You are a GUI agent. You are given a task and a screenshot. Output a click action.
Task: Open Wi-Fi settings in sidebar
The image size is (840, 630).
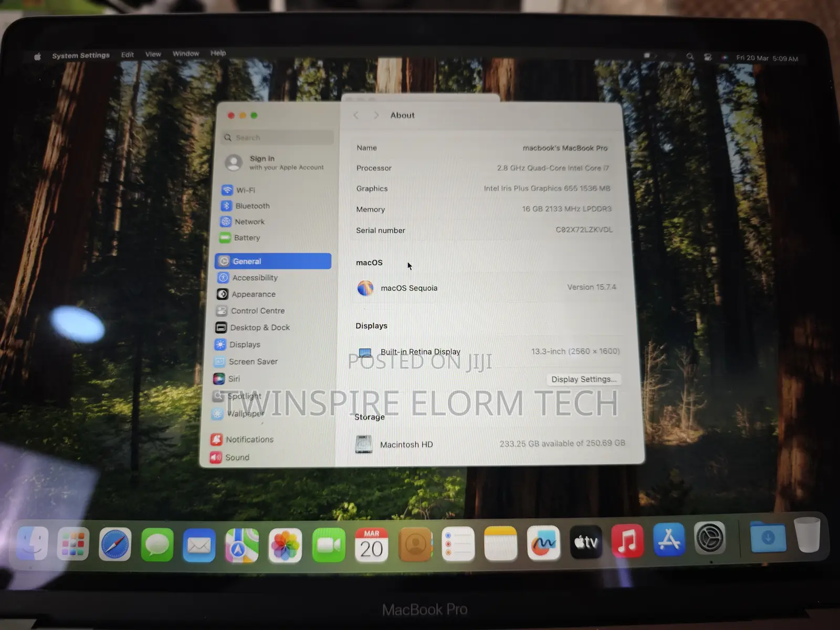pyautogui.click(x=238, y=190)
